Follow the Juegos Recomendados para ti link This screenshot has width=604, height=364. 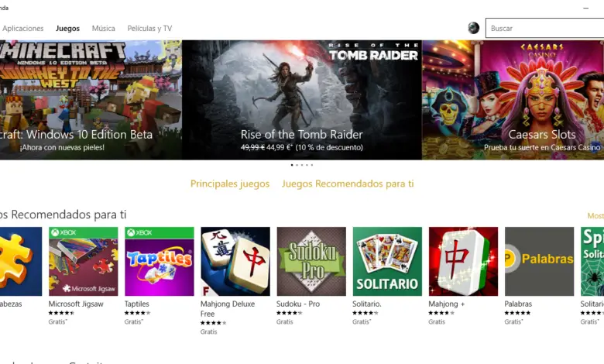[348, 184]
